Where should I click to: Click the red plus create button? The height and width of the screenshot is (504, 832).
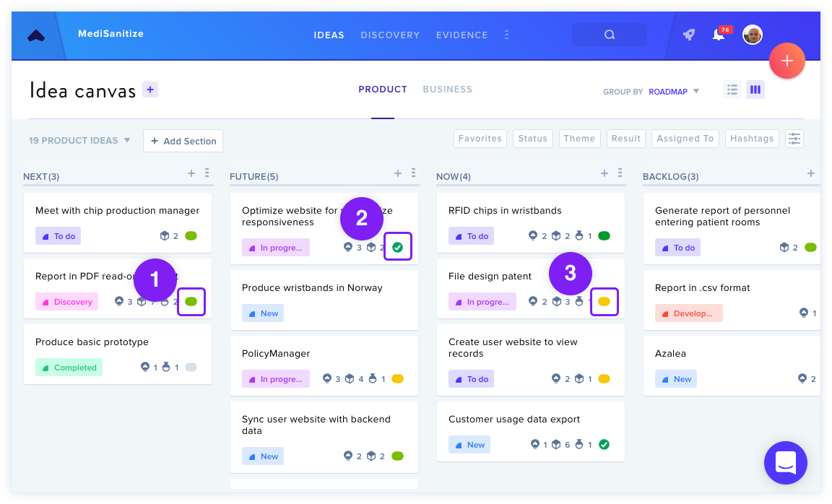(787, 61)
